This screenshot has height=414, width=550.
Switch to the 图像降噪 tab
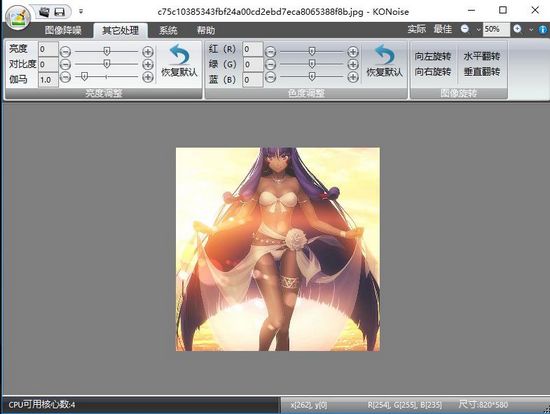click(63, 30)
